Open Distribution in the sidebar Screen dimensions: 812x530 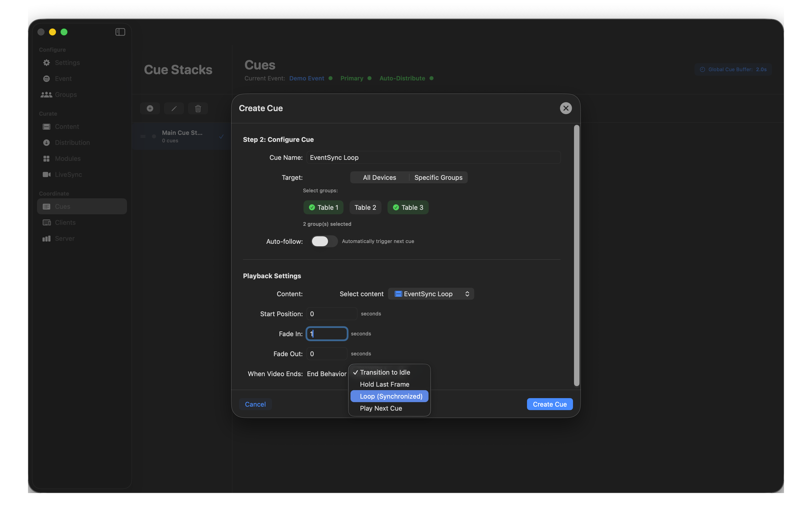coord(82,143)
